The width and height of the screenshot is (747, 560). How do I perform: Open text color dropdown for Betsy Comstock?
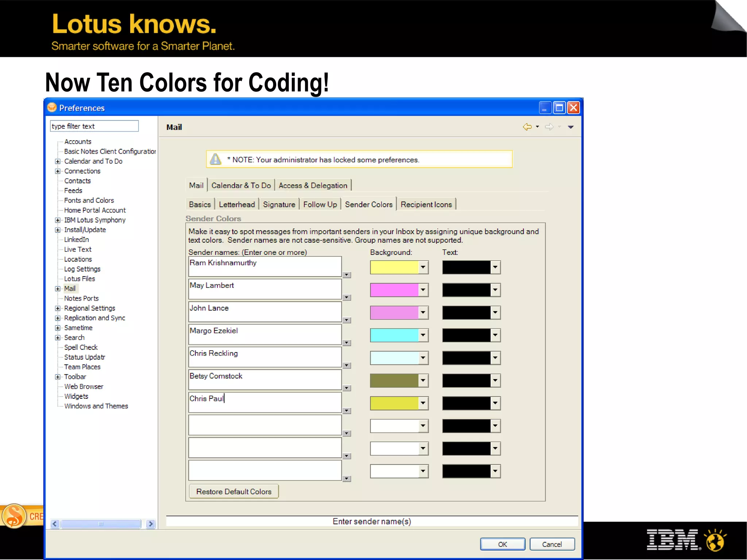[x=495, y=381]
